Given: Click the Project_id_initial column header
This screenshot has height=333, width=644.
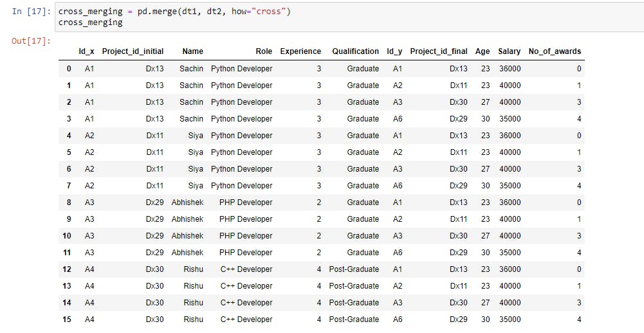Looking at the screenshot, I should (x=133, y=51).
